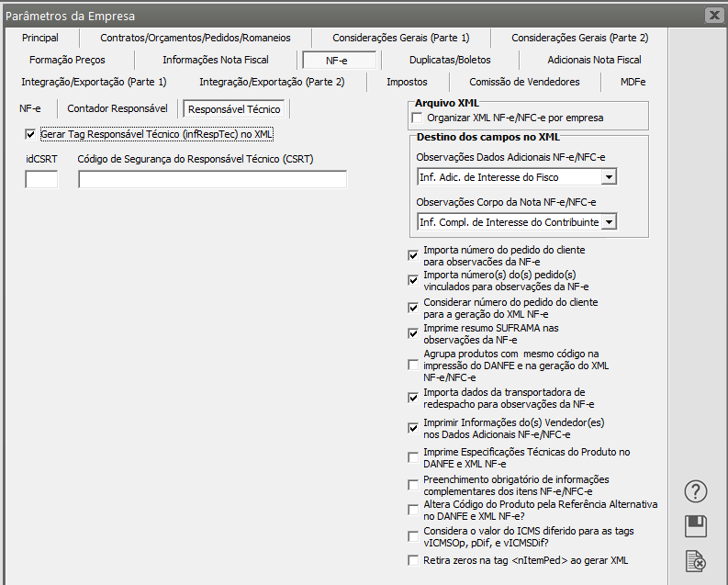Open the Formação Preços tab
Viewport: 728px width, 585px height.
[67, 60]
